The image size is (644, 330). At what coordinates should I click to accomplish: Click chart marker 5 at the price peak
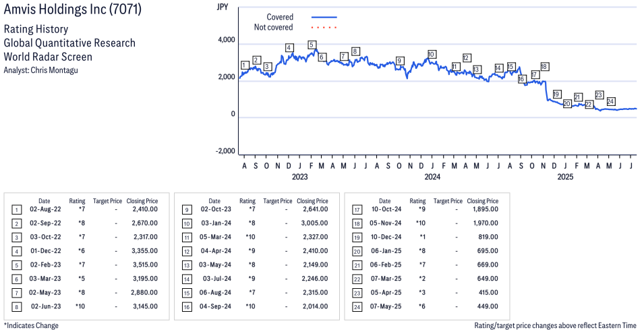click(312, 45)
